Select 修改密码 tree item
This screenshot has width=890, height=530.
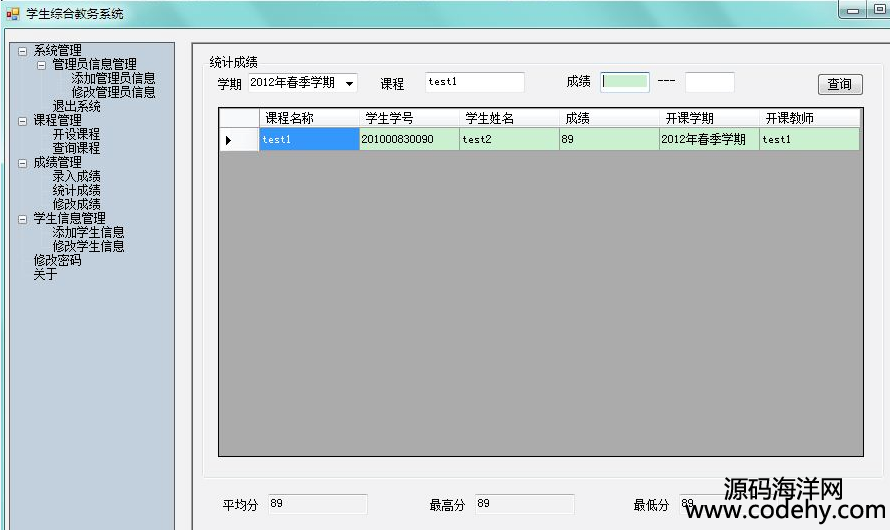(57, 260)
